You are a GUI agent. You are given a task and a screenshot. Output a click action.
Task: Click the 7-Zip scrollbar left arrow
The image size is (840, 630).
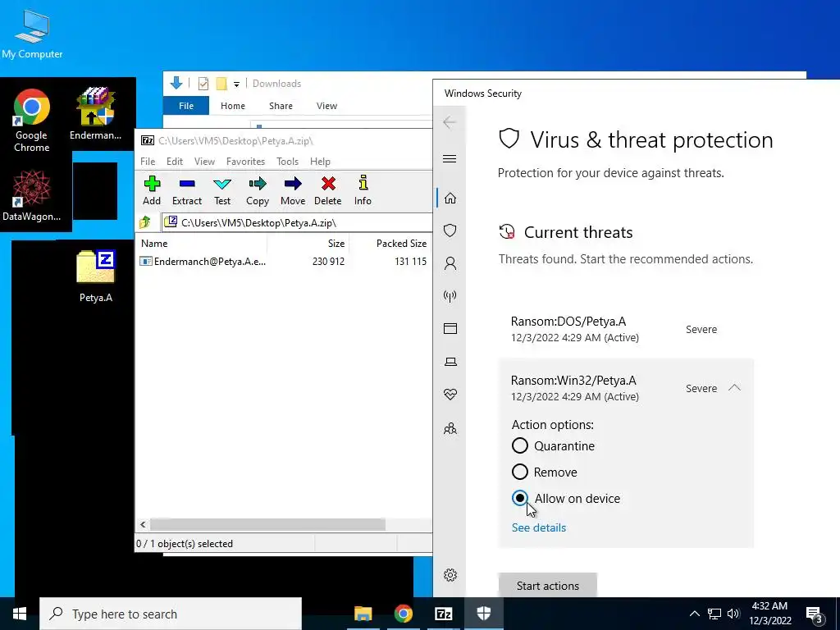[143, 524]
